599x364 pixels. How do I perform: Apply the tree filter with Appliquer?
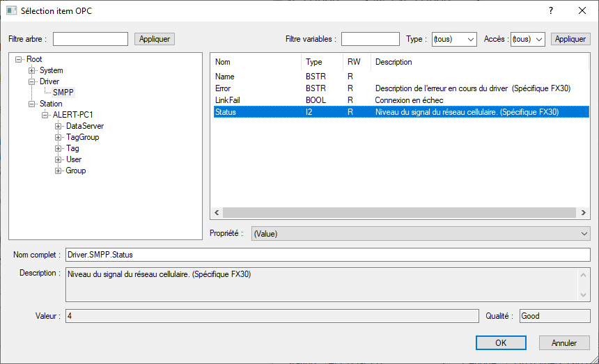coord(154,39)
